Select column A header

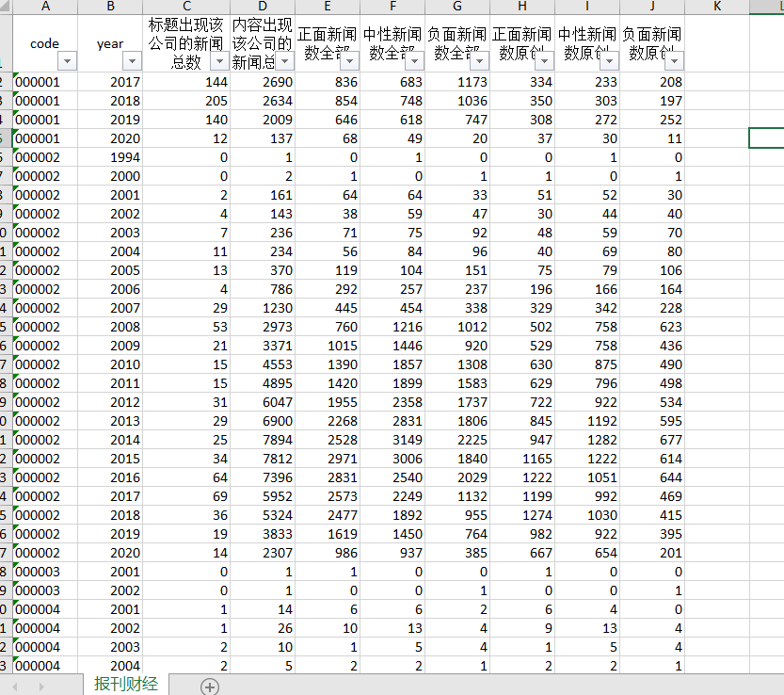coord(45,6)
